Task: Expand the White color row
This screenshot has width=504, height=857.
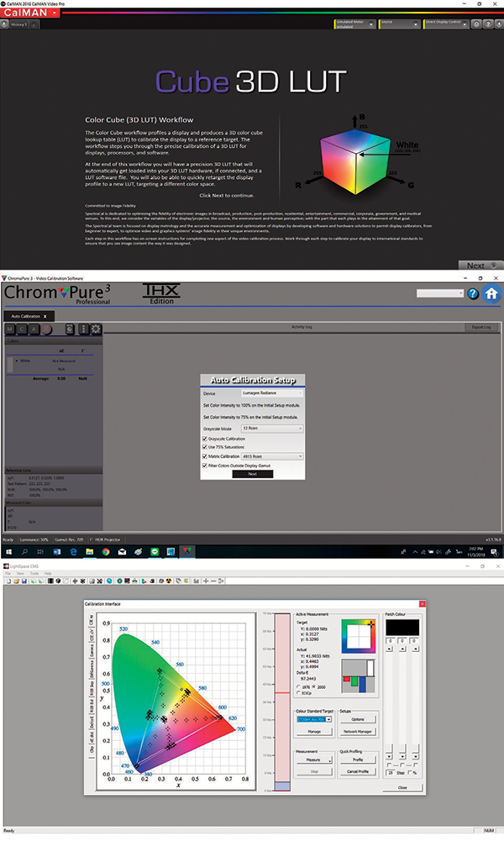Action: tap(17, 360)
